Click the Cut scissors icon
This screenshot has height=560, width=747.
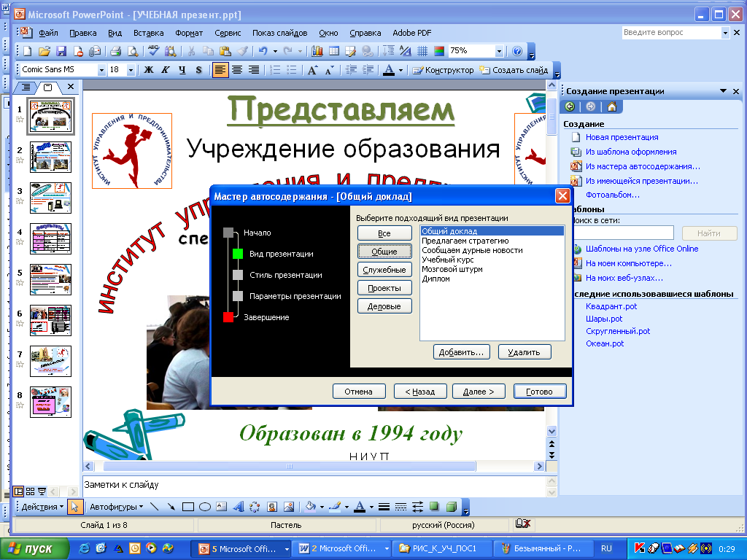click(191, 51)
